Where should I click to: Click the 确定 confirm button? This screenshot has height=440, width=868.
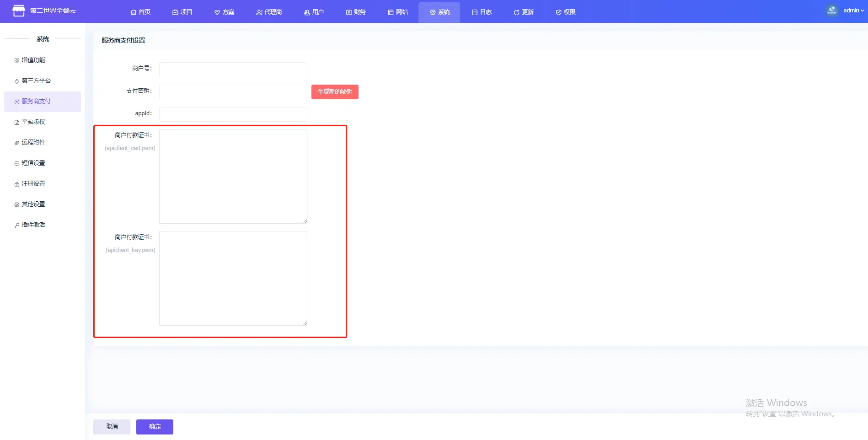click(155, 427)
